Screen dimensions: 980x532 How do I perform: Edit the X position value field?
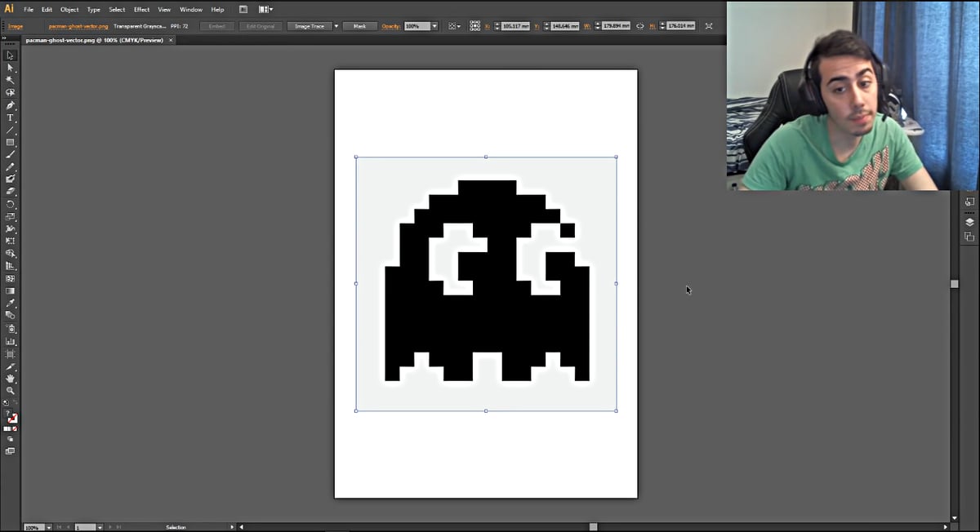coord(517,26)
